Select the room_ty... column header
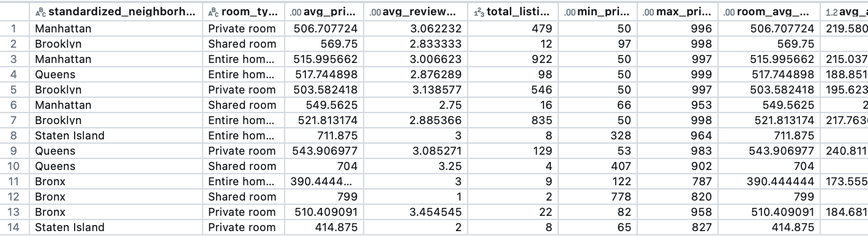Image resolution: width=868 pixels, height=236 pixels. tap(242, 12)
